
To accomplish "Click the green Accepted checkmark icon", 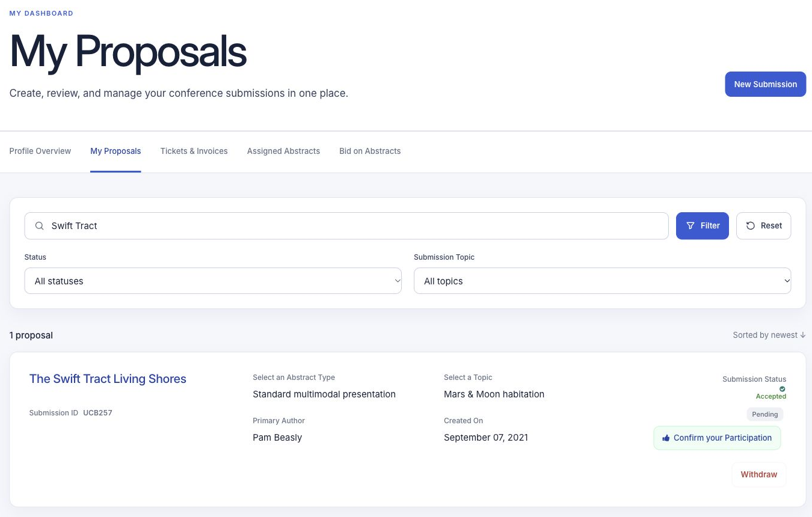I will pos(782,389).
